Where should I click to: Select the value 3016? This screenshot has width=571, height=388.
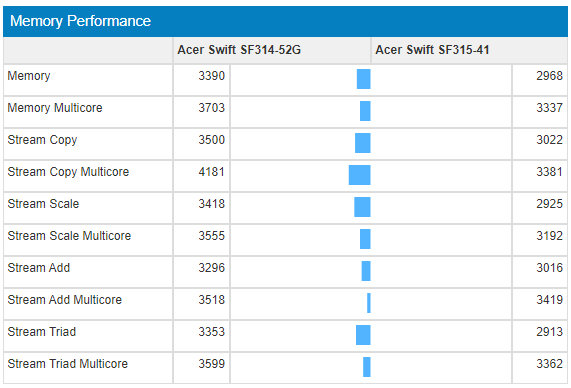click(550, 268)
